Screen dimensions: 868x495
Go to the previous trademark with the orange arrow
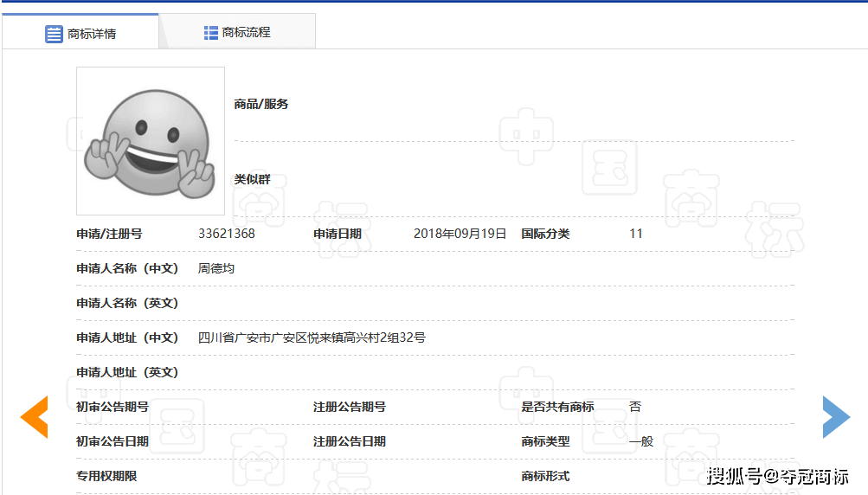(35, 417)
